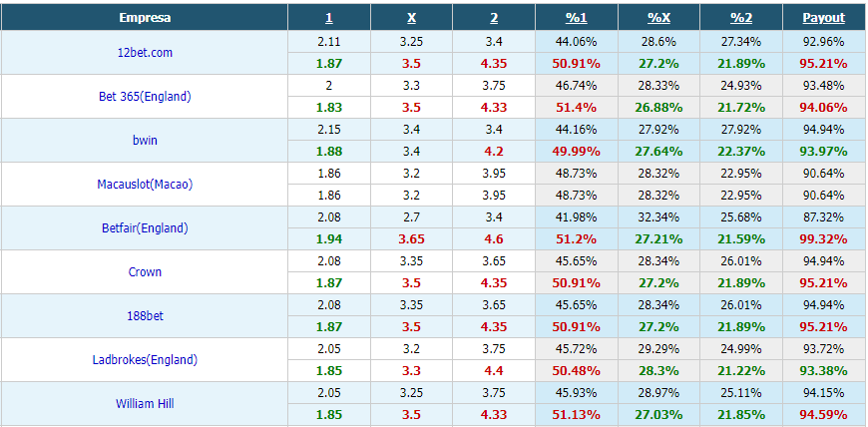
Task: Select 12bet.com opening odds 2.11
Action: click(x=329, y=42)
